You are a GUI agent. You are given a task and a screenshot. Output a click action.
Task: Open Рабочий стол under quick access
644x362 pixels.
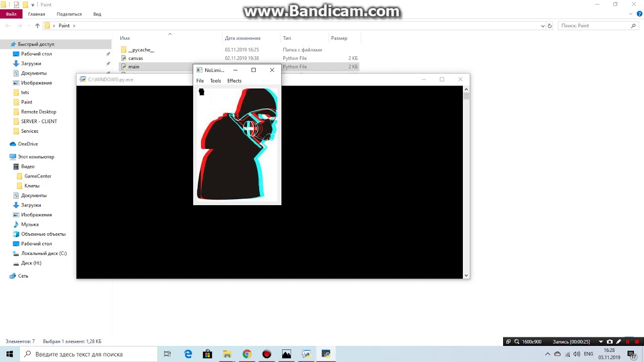pyautogui.click(x=36, y=54)
